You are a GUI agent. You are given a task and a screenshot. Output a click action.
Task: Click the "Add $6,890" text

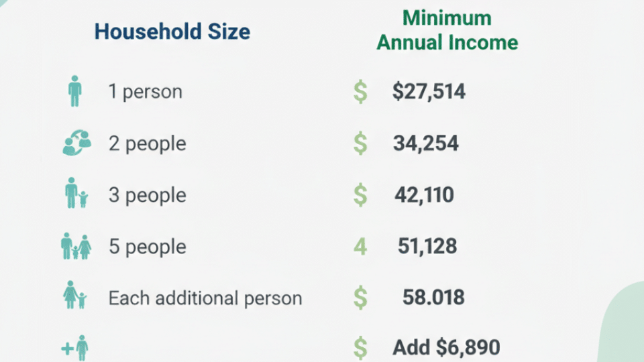pos(446,348)
